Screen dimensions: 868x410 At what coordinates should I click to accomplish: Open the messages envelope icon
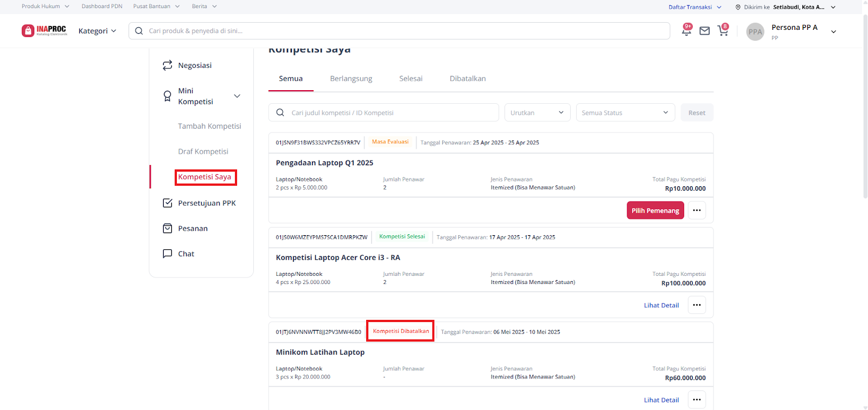pos(705,31)
